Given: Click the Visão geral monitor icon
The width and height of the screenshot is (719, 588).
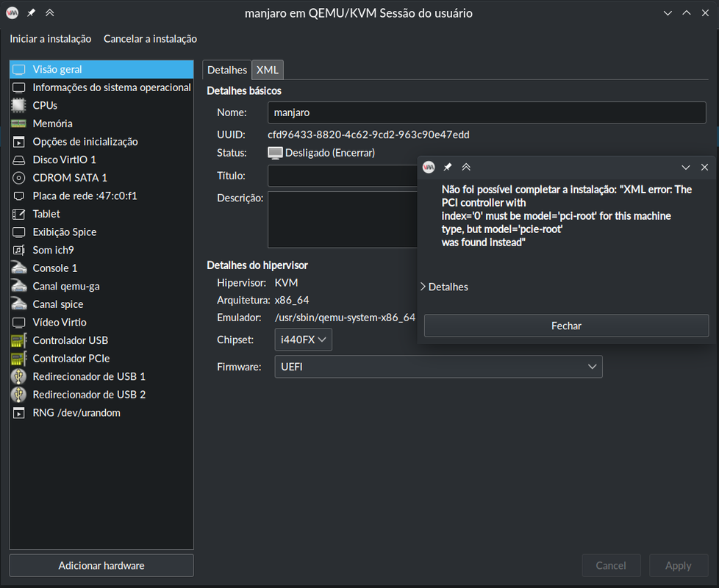Looking at the screenshot, I should [x=19, y=70].
